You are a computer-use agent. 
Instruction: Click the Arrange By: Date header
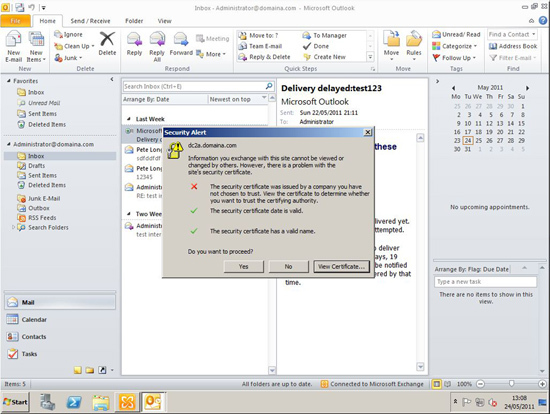tap(165, 99)
